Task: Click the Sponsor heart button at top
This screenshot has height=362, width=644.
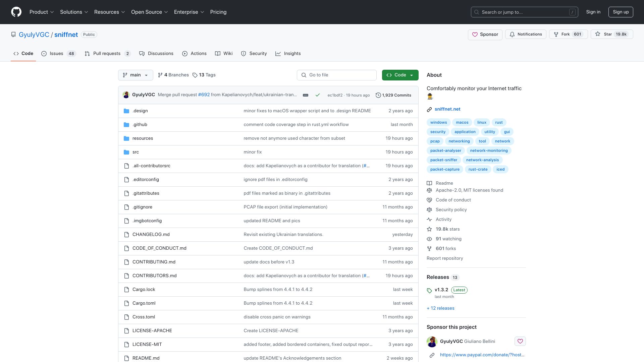Action: point(485,35)
